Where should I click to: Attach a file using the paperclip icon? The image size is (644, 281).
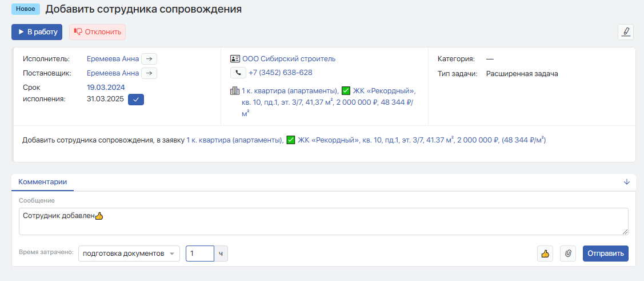tap(567, 254)
